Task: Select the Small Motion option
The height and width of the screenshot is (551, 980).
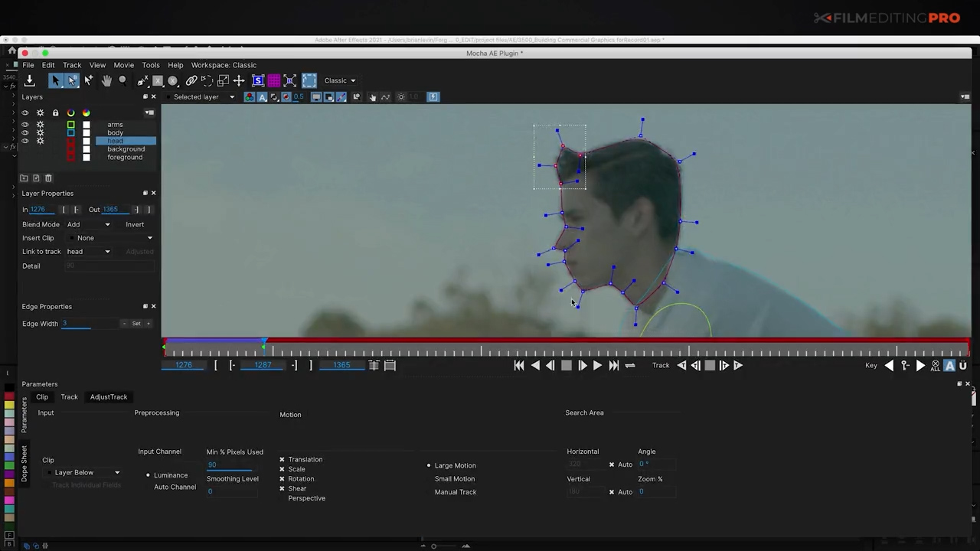Action: point(454,478)
